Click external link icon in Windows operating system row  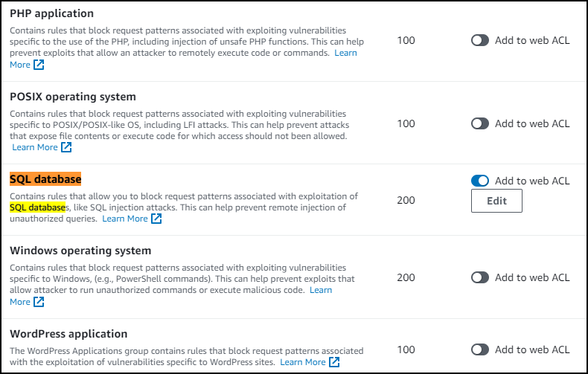39,302
